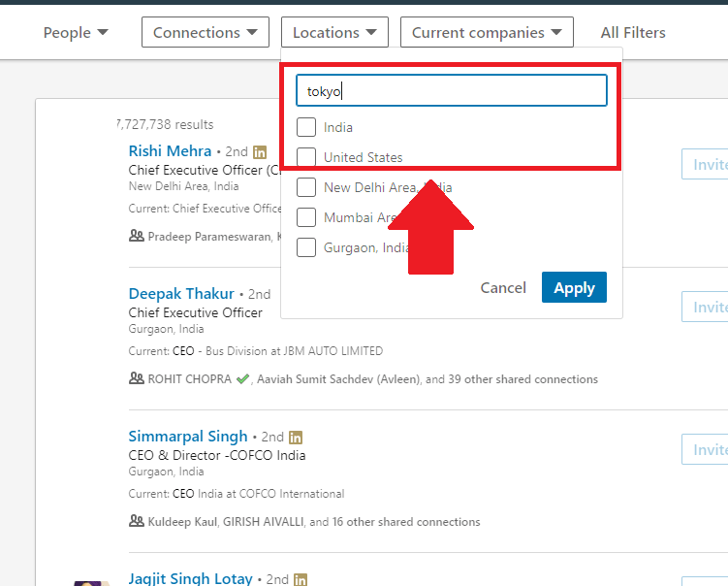
Task: Tick the New Delhi Area checkbox
Action: pyautogui.click(x=306, y=187)
